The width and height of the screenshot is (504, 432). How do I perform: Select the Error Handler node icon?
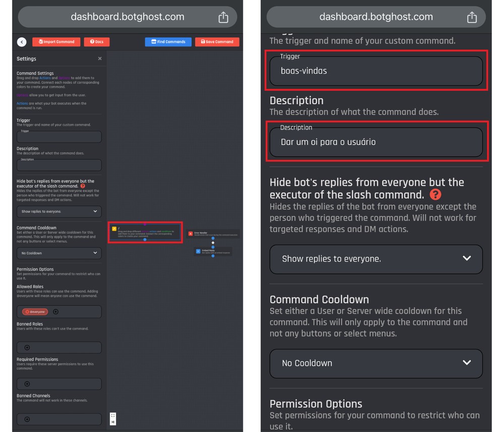pyautogui.click(x=191, y=233)
